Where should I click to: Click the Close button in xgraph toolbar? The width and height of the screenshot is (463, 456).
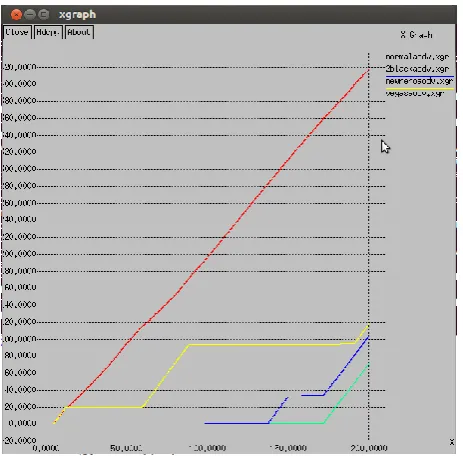[x=17, y=32]
